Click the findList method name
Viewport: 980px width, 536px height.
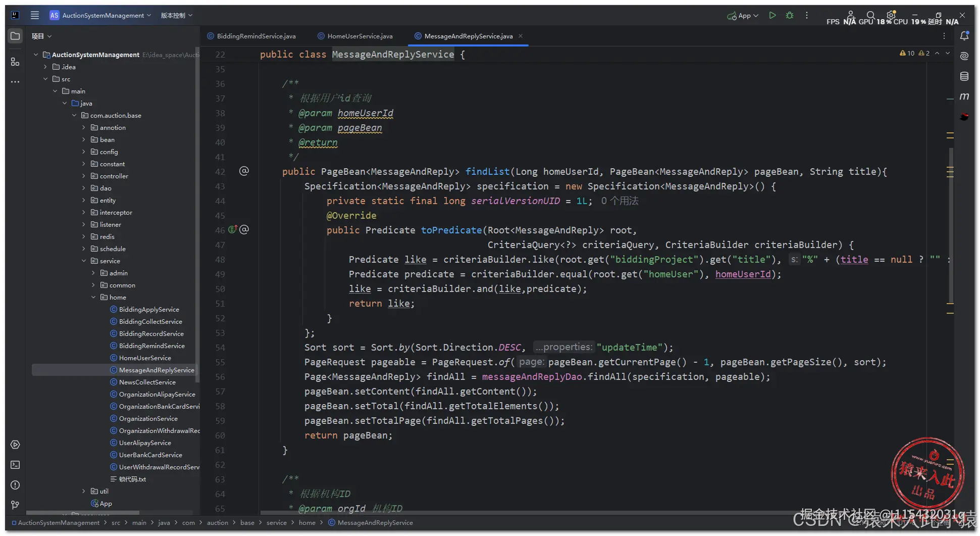click(487, 171)
